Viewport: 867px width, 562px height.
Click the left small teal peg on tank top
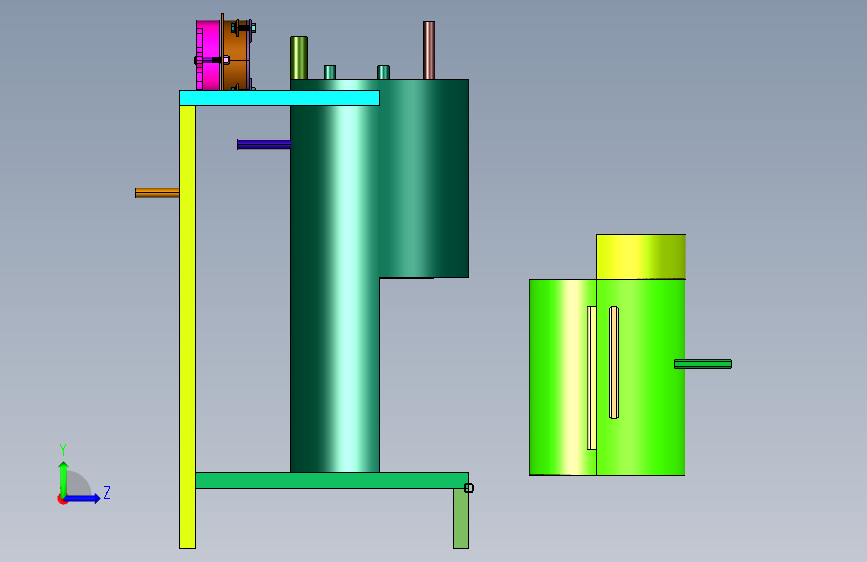[330, 72]
